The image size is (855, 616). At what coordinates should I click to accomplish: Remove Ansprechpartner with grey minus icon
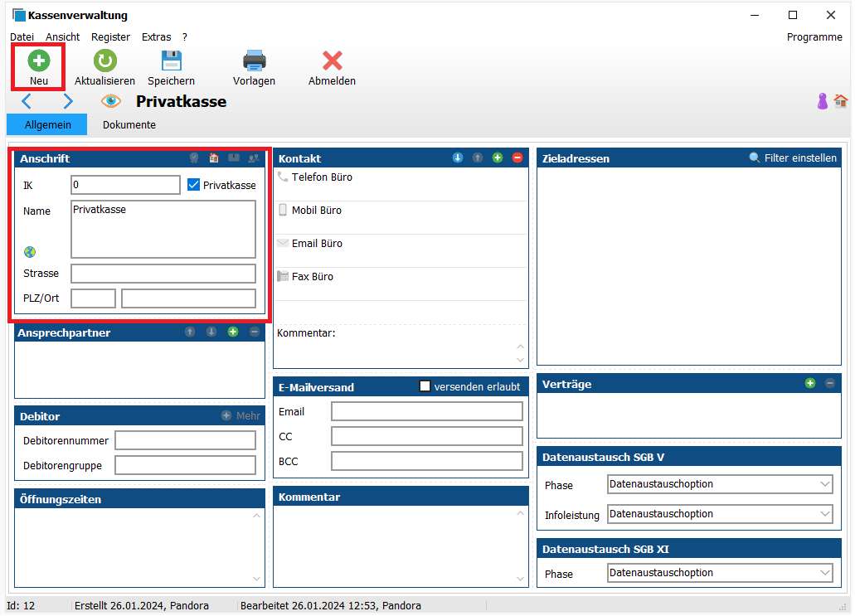click(x=254, y=332)
